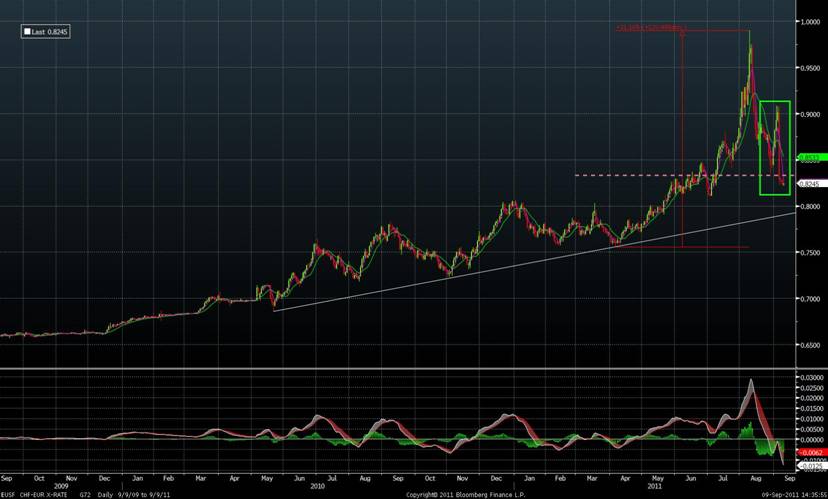Click the white 0.8245 last price tag
The width and height of the screenshot is (828, 499).
tap(808, 184)
